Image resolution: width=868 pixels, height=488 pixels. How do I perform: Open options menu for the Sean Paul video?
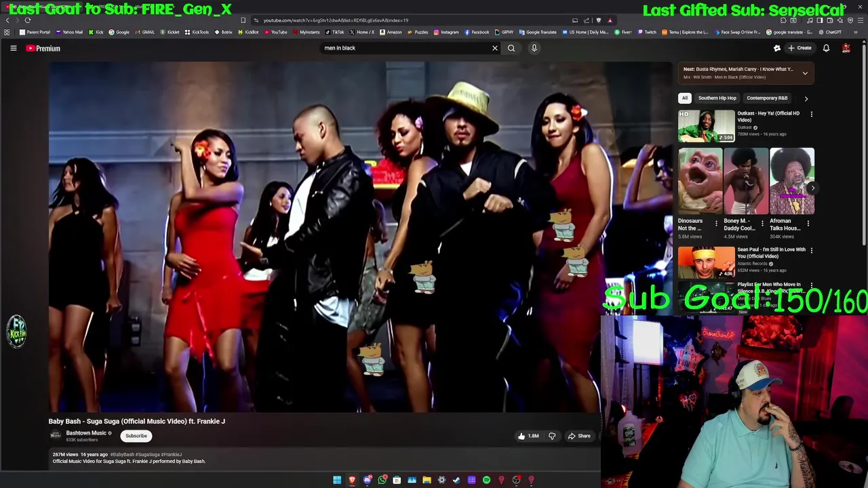point(812,250)
